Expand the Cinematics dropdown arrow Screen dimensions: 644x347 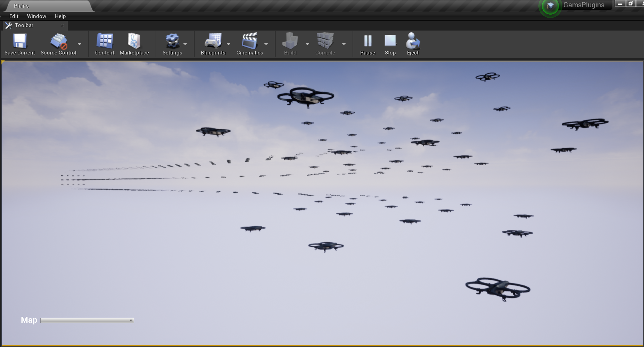[x=266, y=44]
